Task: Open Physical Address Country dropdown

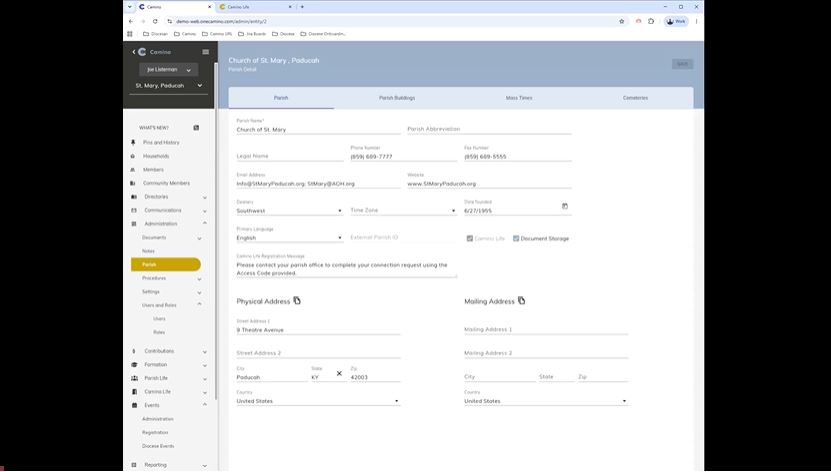Action: pos(318,401)
